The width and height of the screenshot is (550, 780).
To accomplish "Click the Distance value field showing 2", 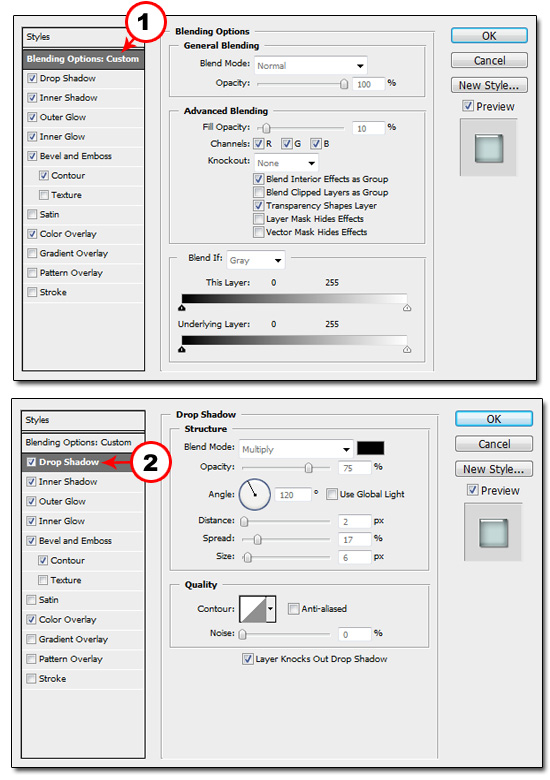I will [355, 521].
